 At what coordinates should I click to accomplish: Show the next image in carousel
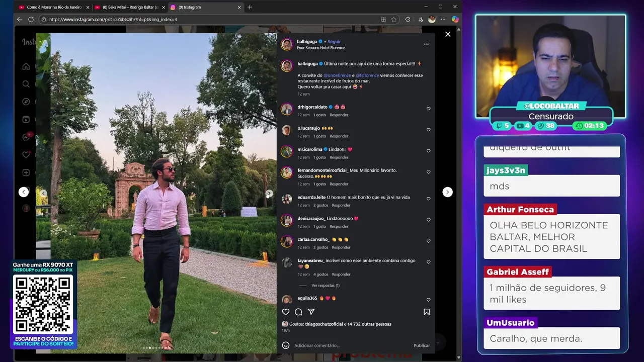(269, 194)
